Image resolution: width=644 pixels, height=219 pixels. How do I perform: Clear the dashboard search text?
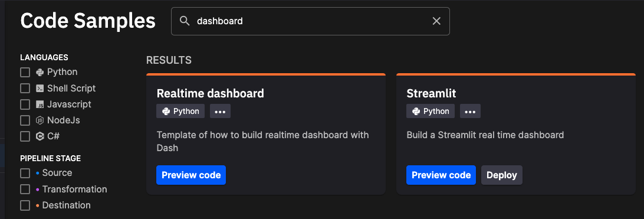436,21
